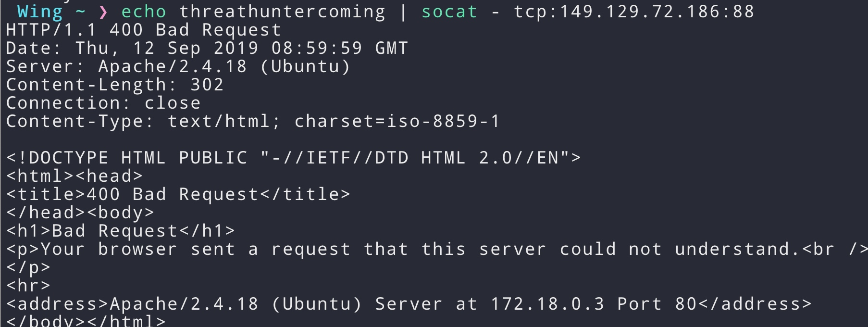Image resolution: width=868 pixels, height=327 pixels.
Task: Click the paragraph text about browser request
Action: 436,249
